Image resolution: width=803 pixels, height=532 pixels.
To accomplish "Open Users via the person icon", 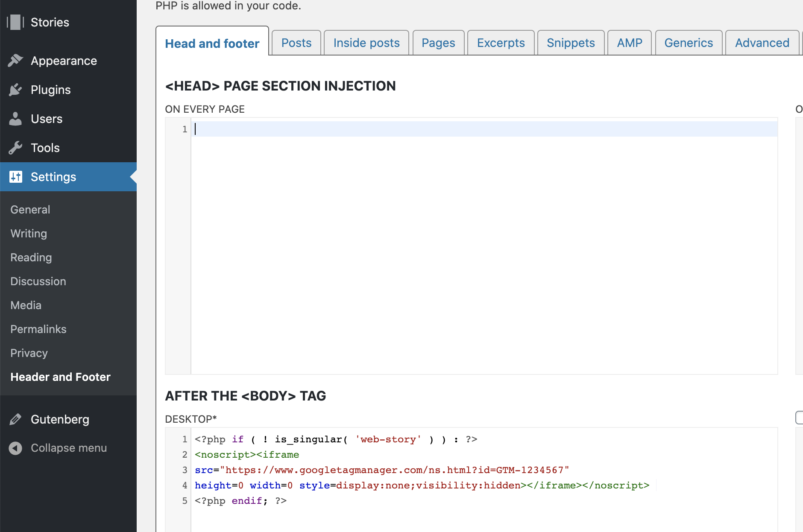I will 15,118.
